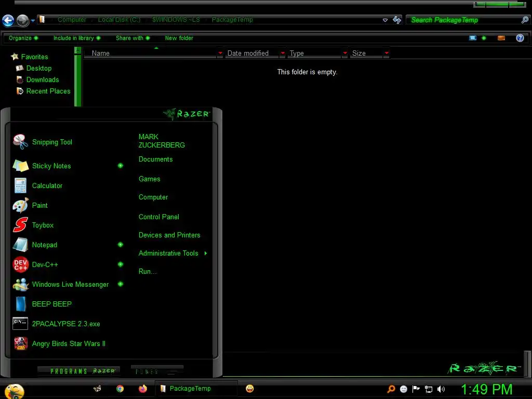
Task: Toggle the preview pane icon
Action: click(501, 38)
